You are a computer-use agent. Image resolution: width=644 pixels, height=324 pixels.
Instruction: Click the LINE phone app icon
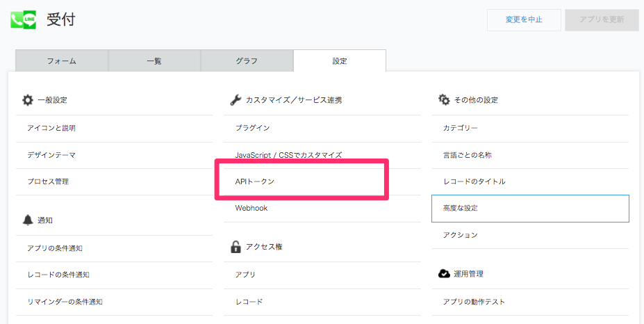coord(24,19)
